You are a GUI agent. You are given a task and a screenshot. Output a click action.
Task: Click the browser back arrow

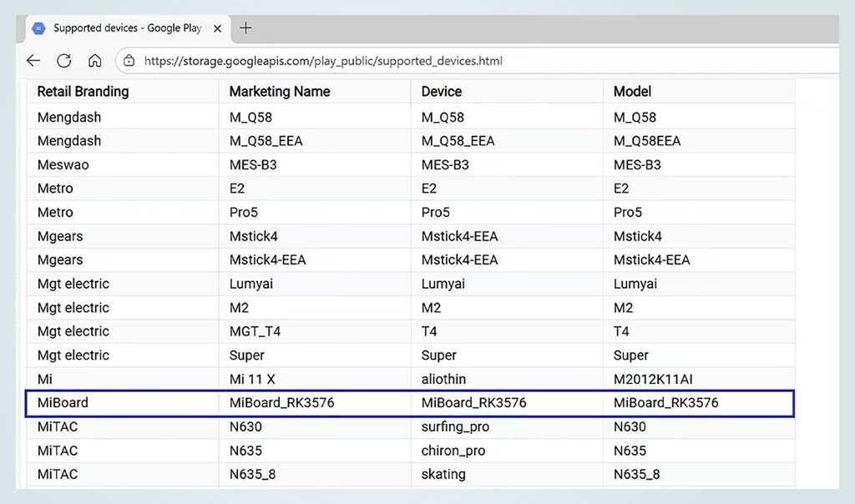[x=33, y=61]
